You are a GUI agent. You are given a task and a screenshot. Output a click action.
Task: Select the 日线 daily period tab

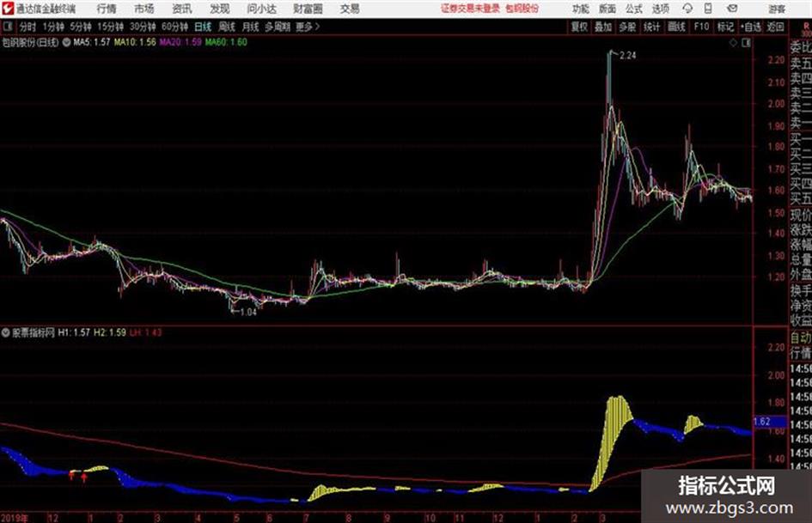[203, 27]
